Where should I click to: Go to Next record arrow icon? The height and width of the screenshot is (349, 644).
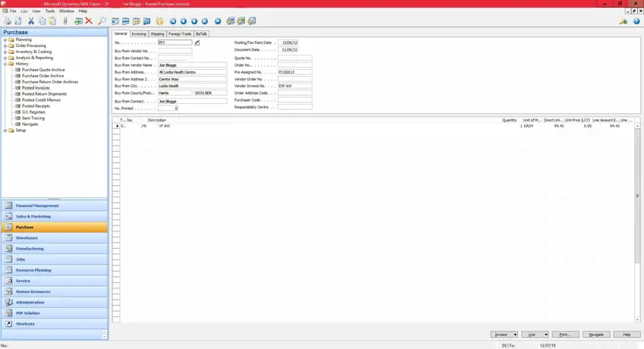[194, 21]
